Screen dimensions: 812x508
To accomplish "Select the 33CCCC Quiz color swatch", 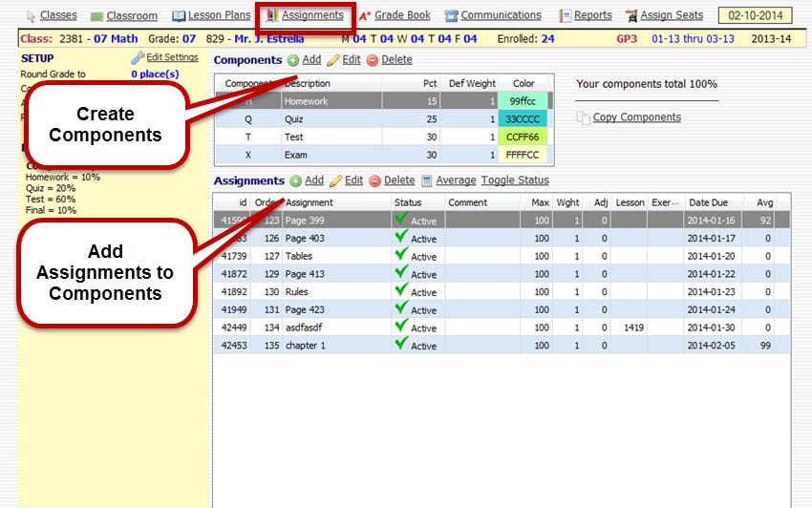I will pyautogui.click(x=523, y=119).
